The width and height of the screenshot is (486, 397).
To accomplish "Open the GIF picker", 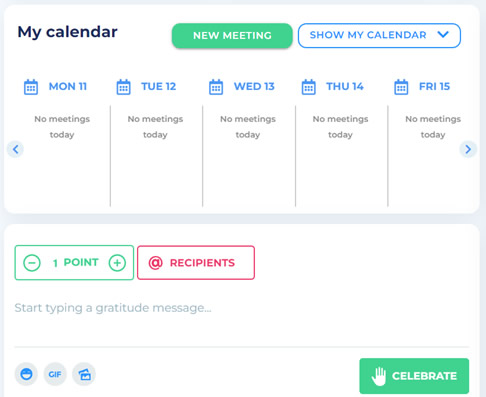I will [55, 374].
